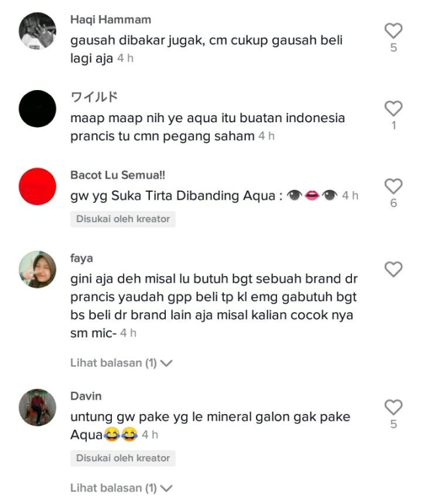
Task: Open Haqi Hammam's profile picture
Action: [x=37, y=31]
